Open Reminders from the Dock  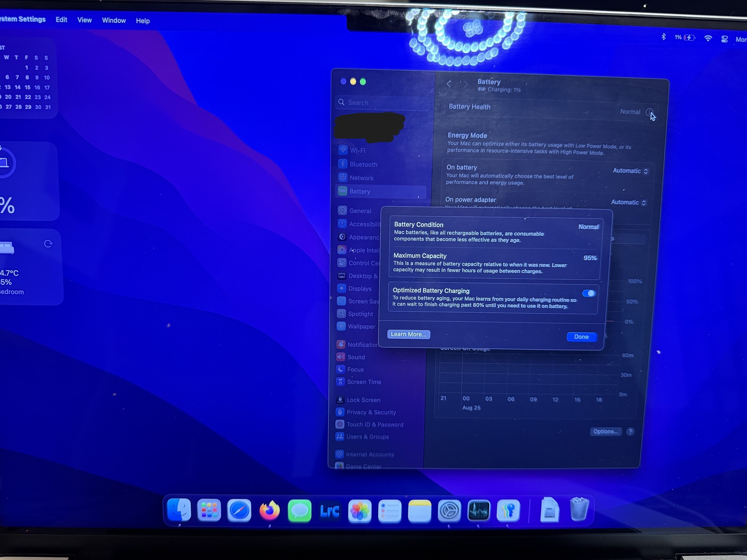click(390, 511)
